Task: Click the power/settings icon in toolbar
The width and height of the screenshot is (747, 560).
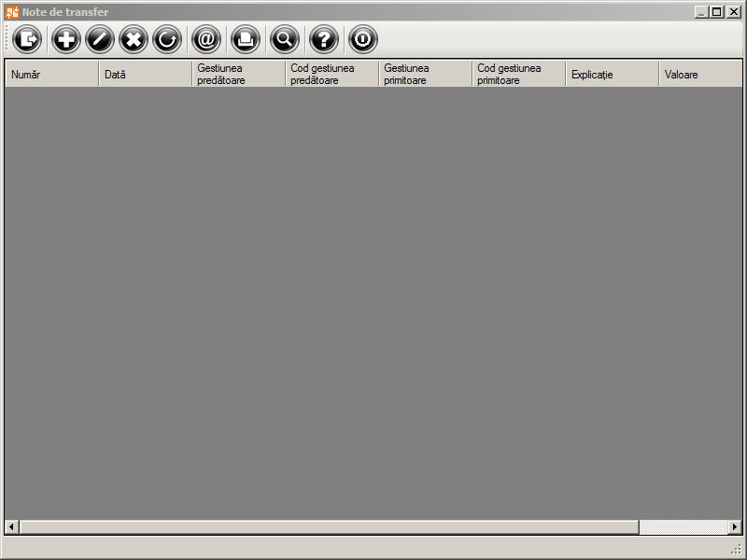Action: pyautogui.click(x=362, y=39)
